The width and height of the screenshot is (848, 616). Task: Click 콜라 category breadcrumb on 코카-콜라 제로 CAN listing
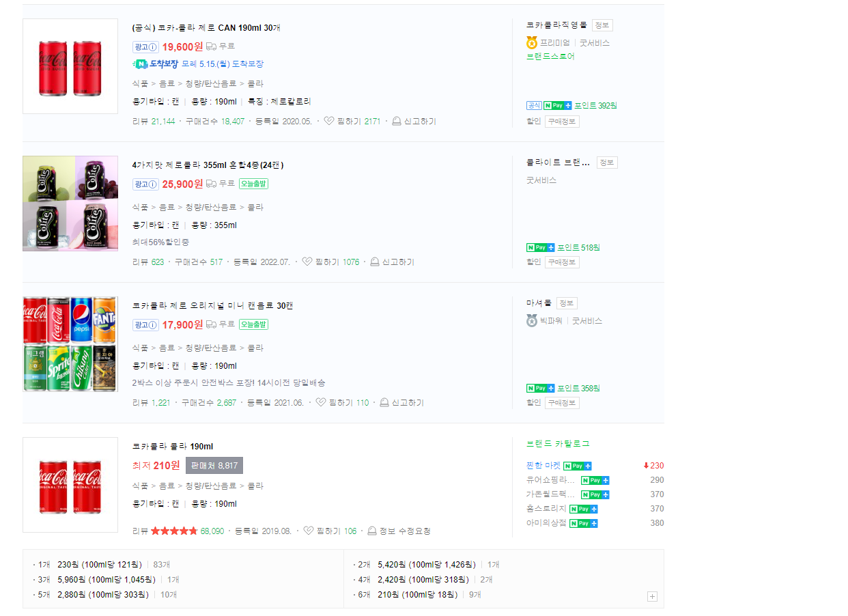point(255,83)
